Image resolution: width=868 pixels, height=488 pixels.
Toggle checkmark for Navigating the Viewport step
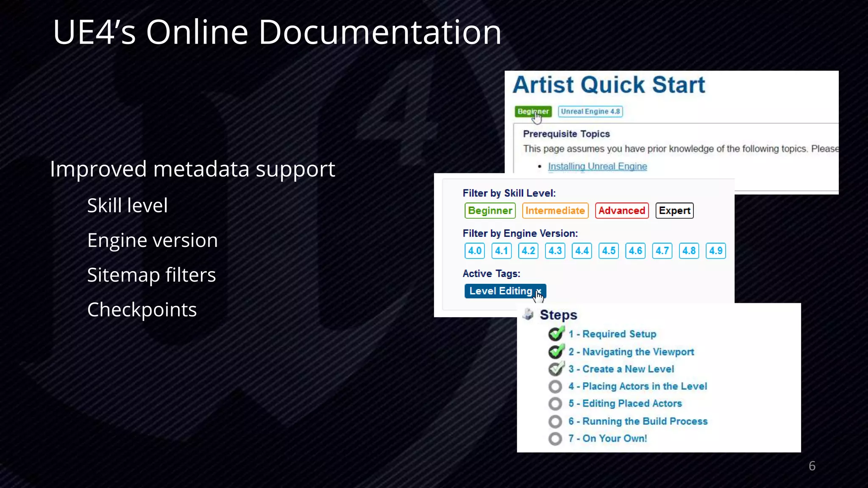click(556, 351)
